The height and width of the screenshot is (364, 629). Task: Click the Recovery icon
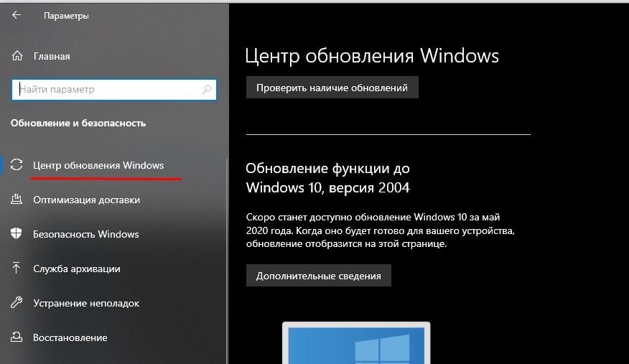tap(17, 337)
